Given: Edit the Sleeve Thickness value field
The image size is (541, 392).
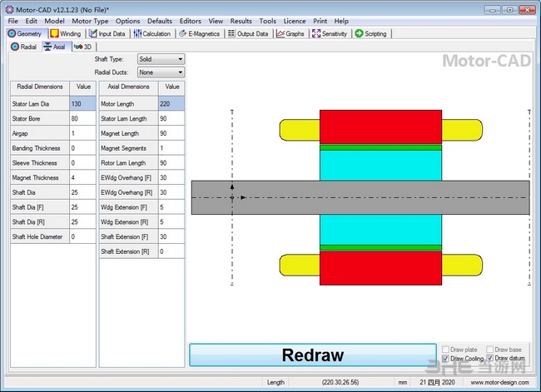Looking at the screenshot, I should pos(82,163).
